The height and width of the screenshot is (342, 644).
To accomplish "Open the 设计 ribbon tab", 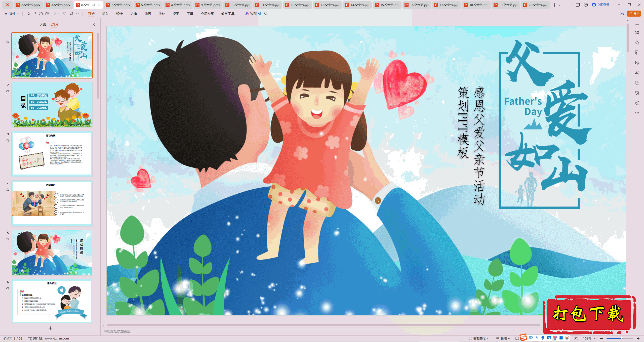I will point(119,14).
